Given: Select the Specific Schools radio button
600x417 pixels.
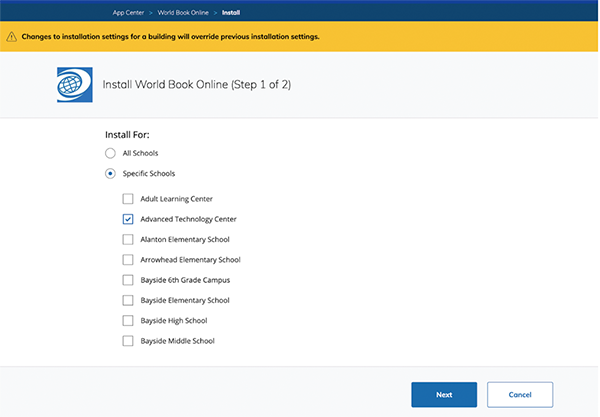Looking at the screenshot, I should tap(110, 174).
